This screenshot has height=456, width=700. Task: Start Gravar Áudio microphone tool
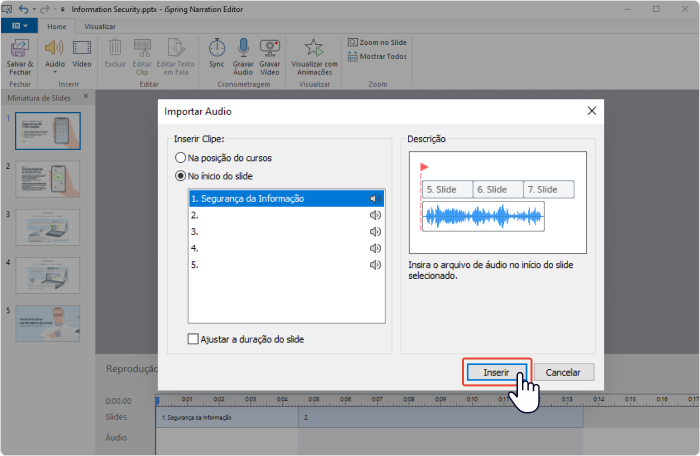243,57
